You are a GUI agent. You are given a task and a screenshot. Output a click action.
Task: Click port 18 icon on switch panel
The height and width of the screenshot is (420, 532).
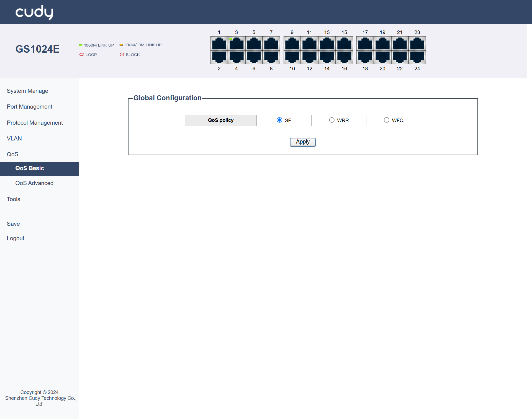click(365, 57)
